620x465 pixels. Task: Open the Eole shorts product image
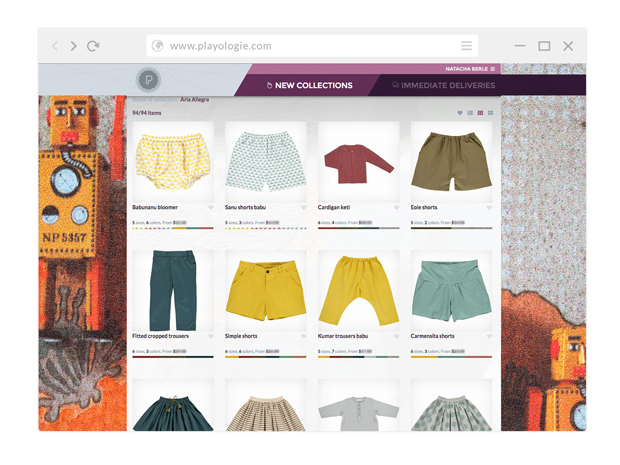452,162
